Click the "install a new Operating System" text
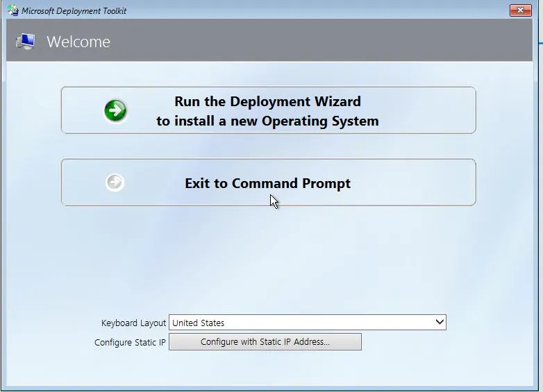Image resolution: width=543 pixels, height=392 pixels. coord(267,121)
